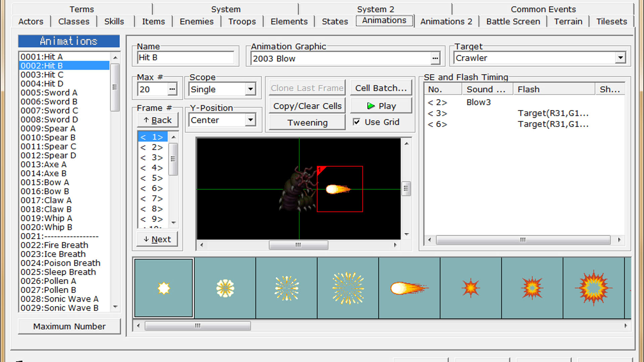This screenshot has width=644, height=362.
Task: Click the frame list scroll down arrow
Action: 173,223
